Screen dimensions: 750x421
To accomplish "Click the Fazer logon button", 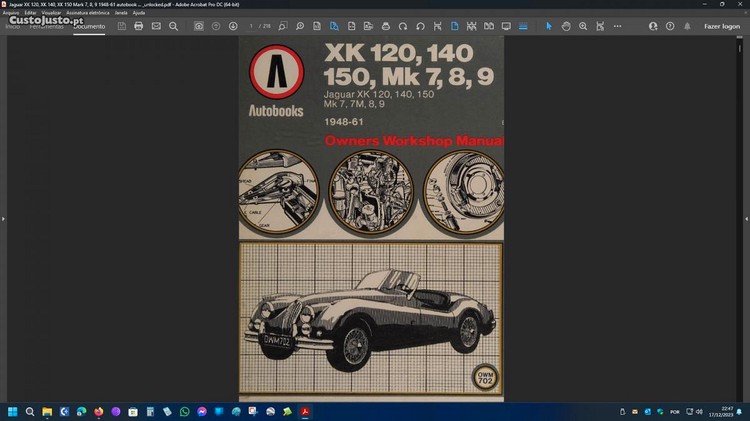I will point(722,26).
